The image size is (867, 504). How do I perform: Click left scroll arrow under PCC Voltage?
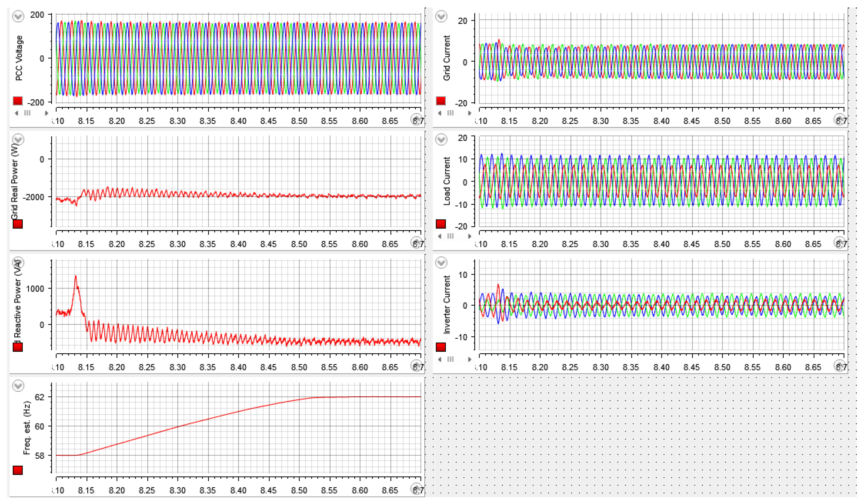coord(17,113)
